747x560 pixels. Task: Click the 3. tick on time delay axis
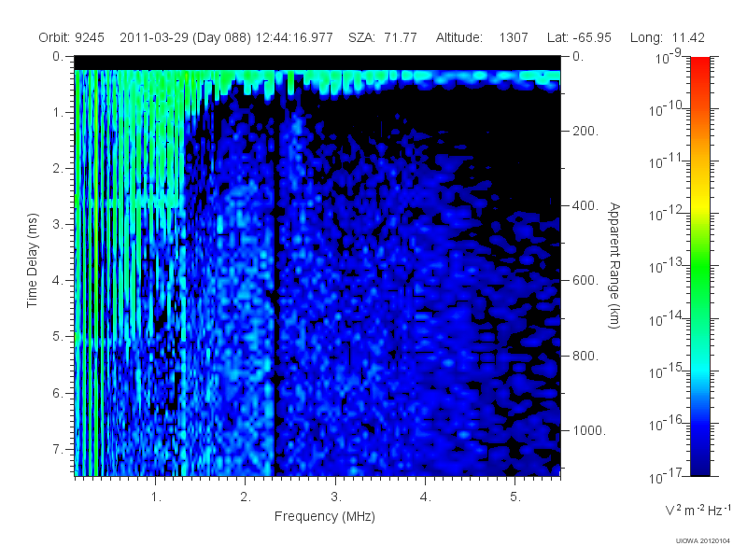(58, 224)
